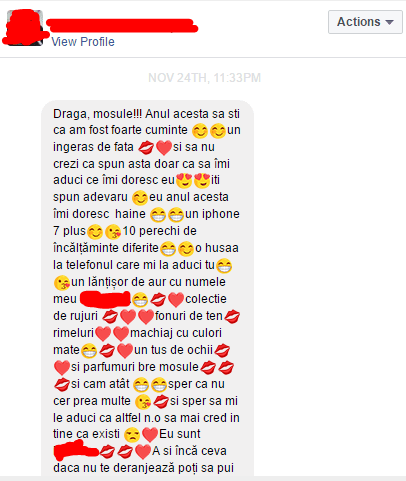Click the lips emoji after 'fonuri de ten'
The width and height of the screenshot is (406, 481).
coord(232,317)
